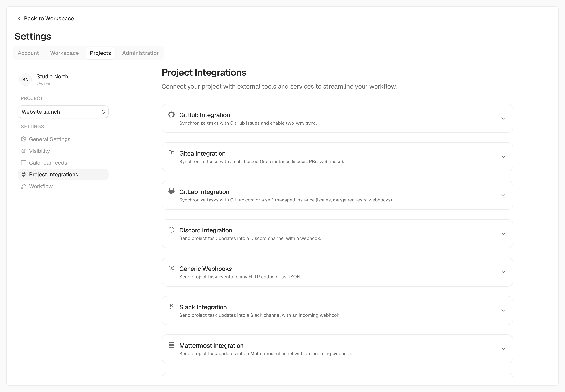This screenshot has height=392, width=565.
Task: Expand the GitLab Integration chevron
Action: click(x=503, y=195)
